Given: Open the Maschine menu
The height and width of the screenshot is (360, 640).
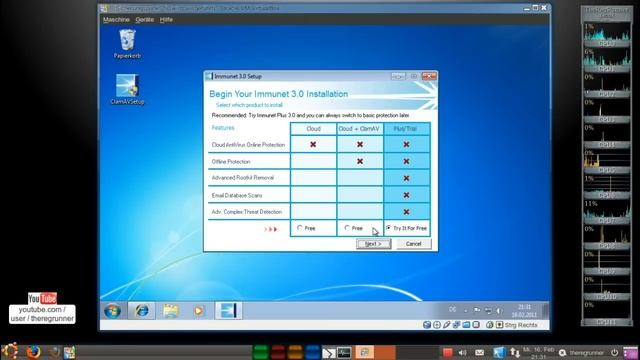Looking at the screenshot, I should 116,20.
